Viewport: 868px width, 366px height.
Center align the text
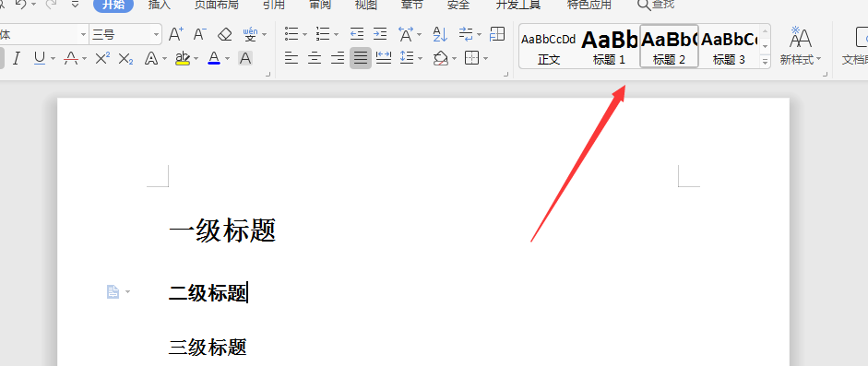point(315,57)
